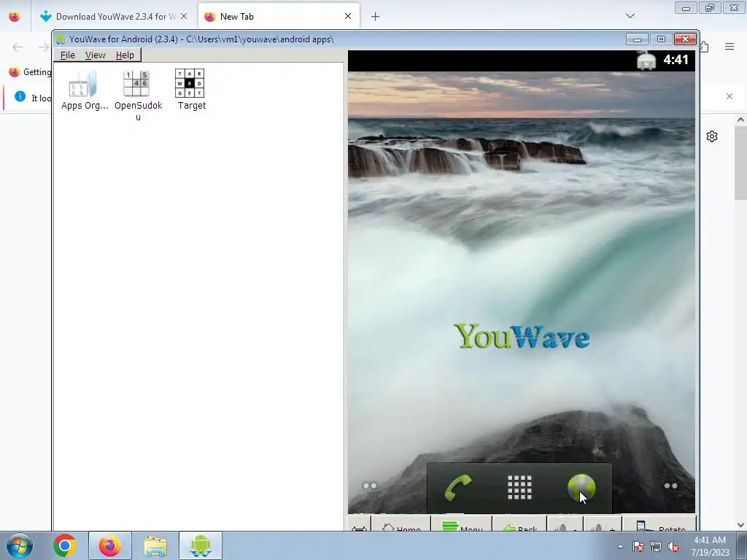The image size is (747, 560).
Task: Open the taskbar clock showing 4:41 AM
Action: pyautogui.click(x=710, y=546)
